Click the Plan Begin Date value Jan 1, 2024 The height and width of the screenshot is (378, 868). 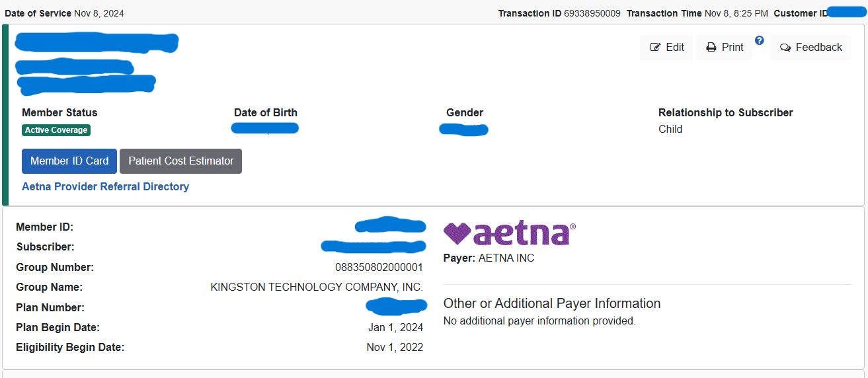pos(395,328)
